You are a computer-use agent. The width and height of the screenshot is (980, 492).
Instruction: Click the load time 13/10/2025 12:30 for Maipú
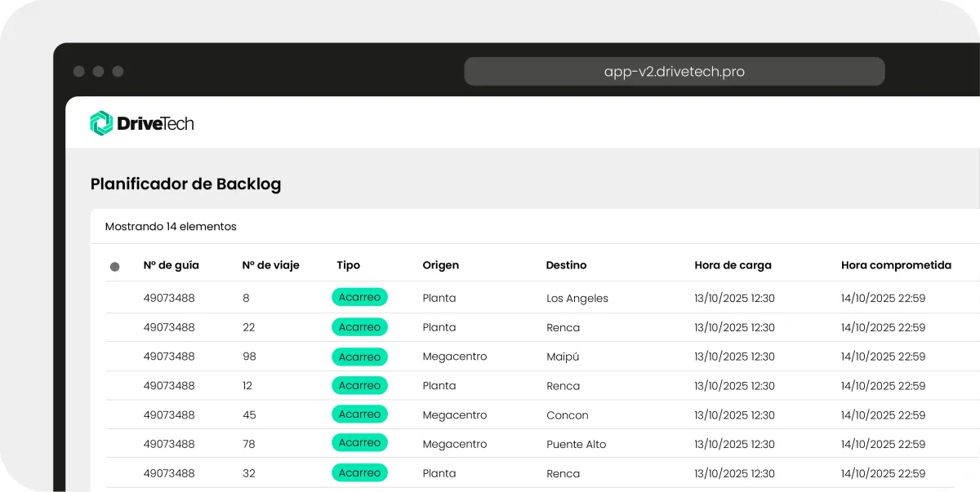(735, 357)
